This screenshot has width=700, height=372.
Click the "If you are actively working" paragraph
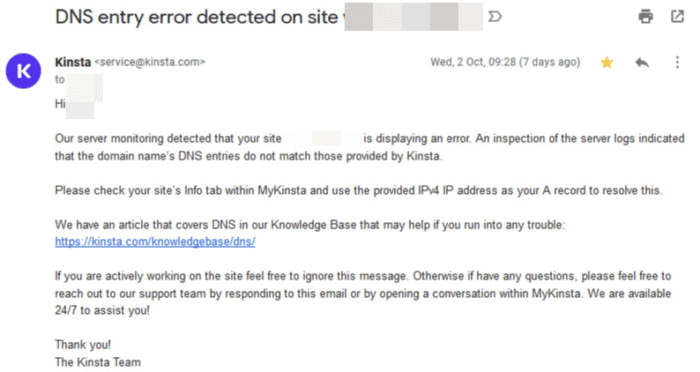pos(363,293)
